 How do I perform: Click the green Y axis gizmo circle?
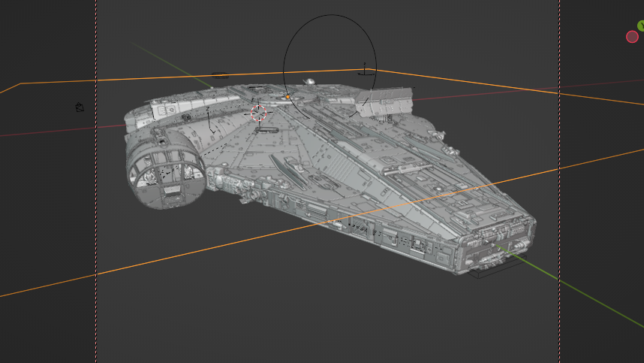click(641, 26)
